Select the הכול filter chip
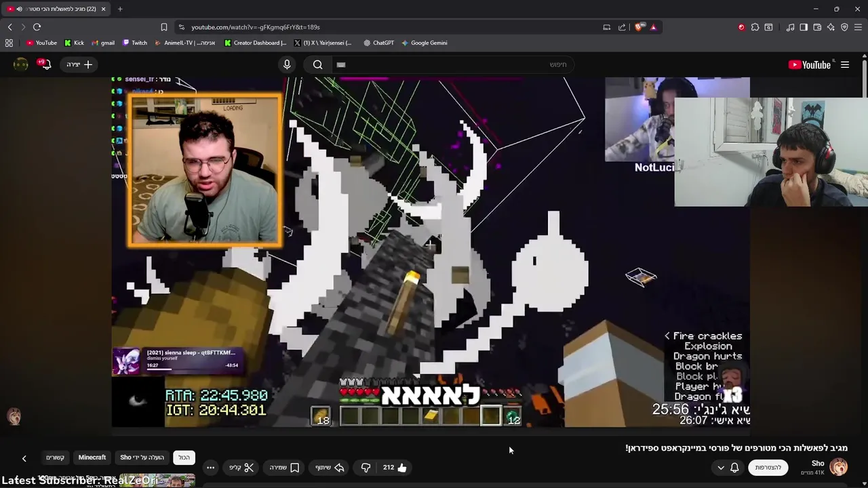Screen dimensions: 868x488 tap(184, 457)
